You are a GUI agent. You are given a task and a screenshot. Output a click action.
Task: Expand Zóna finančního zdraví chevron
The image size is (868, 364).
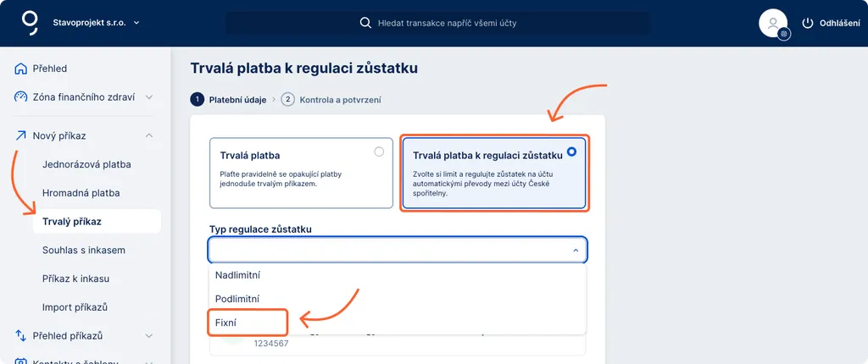[x=149, y=97]
